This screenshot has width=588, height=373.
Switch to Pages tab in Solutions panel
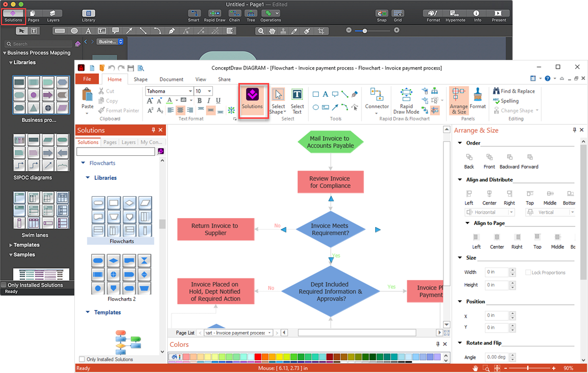pos(110,142)
